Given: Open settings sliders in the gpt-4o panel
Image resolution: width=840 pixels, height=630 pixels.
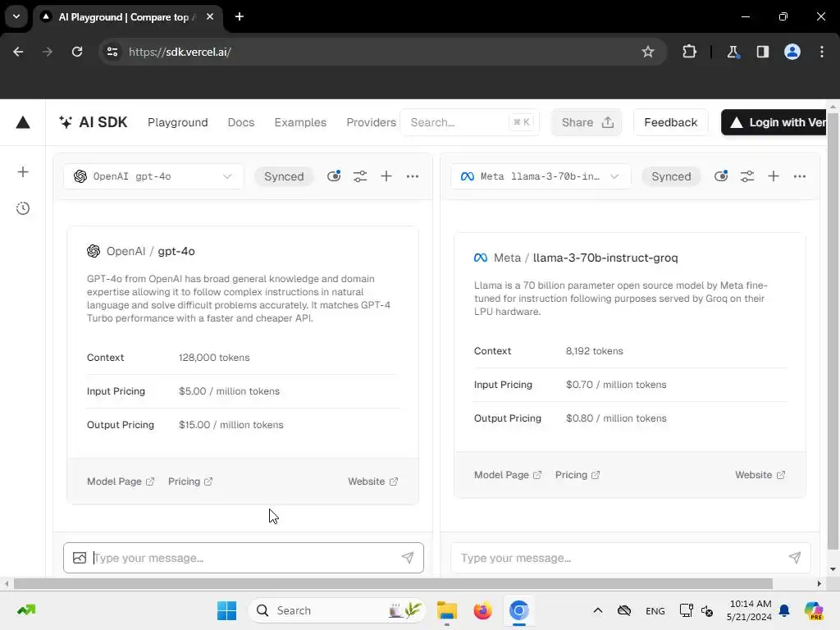Looking at the screenshot, I should [x=360, y=176].
